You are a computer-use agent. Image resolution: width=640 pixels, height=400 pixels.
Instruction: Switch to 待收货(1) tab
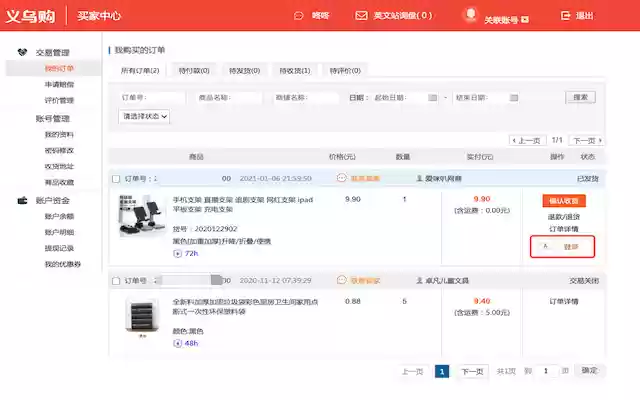[295, 71]
